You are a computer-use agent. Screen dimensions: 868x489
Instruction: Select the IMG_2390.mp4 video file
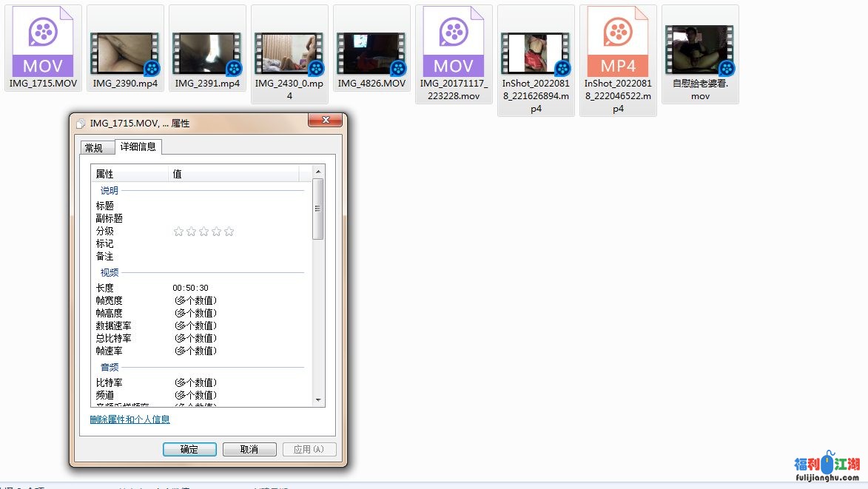pos(125,52)
